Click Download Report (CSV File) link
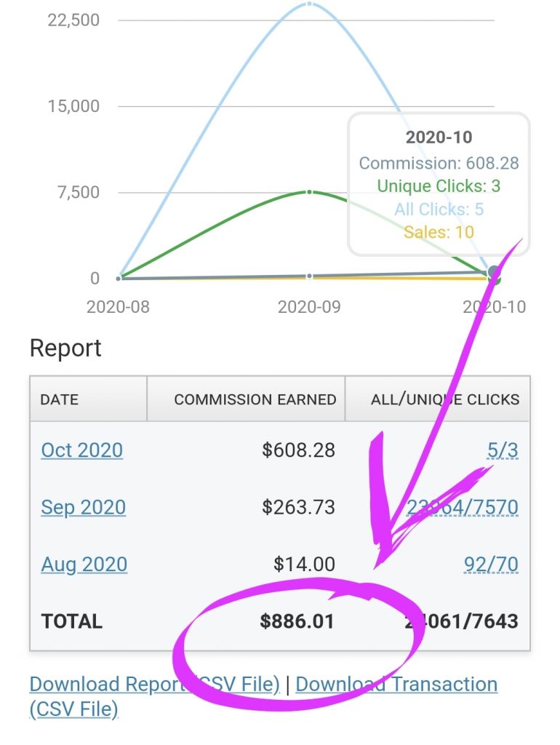Viewport: 560px width, 745px height. click(154, 684)
